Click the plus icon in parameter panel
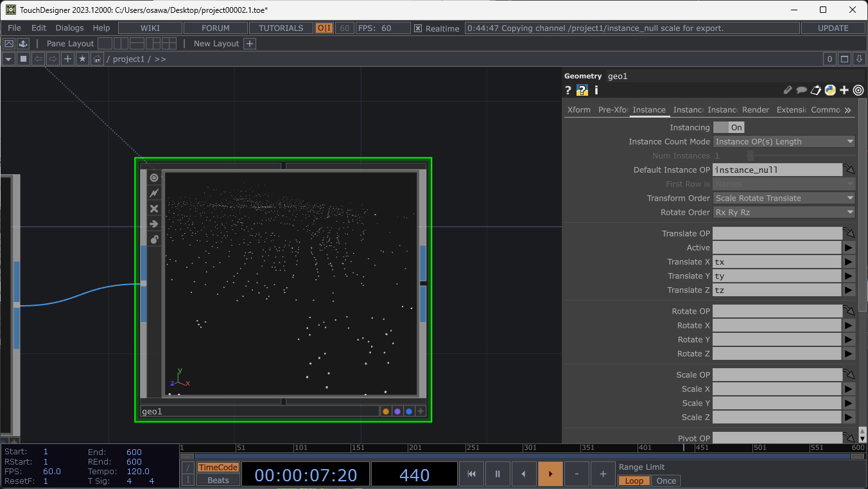The height and width of the screenshot is (489, 868). pos(844,91)
